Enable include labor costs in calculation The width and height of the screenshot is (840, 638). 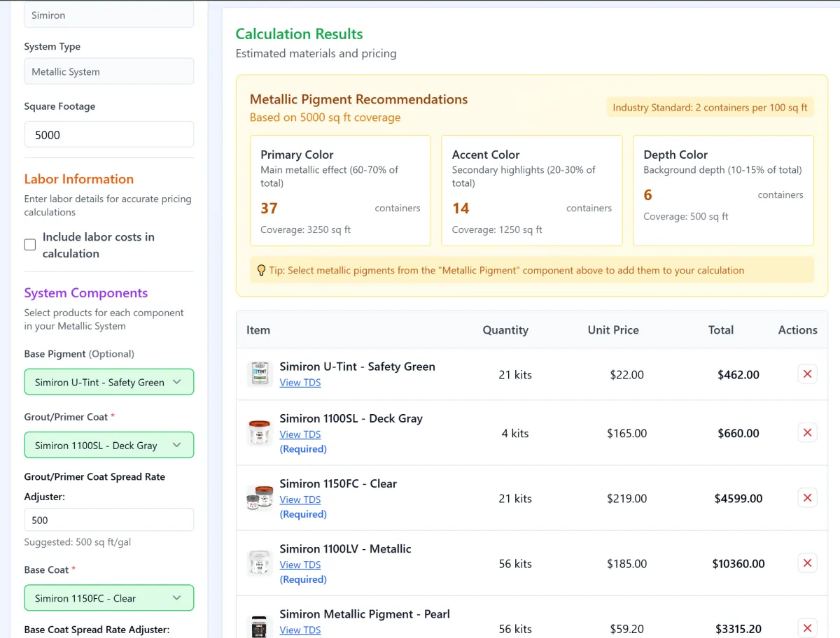click(30, 245)
